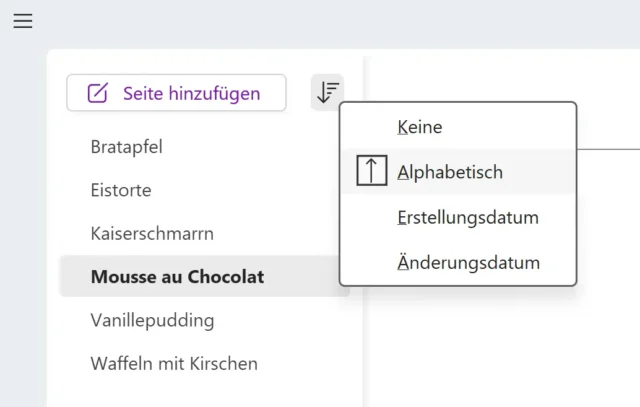
Task: Select the Mousse au Chocolat page
Action: tap(177, 277)
